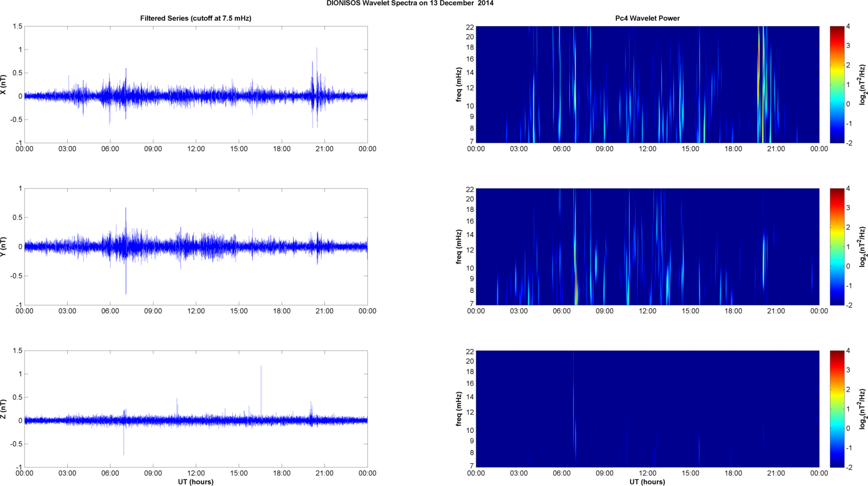This screenshot has width=868, height=486.
Task: Click the "12:00" tick under the X series plot
Action: [196, 149]
